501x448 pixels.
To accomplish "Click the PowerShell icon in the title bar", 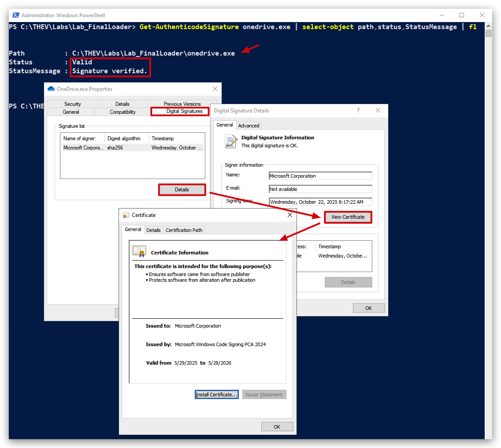I will 16,15.
